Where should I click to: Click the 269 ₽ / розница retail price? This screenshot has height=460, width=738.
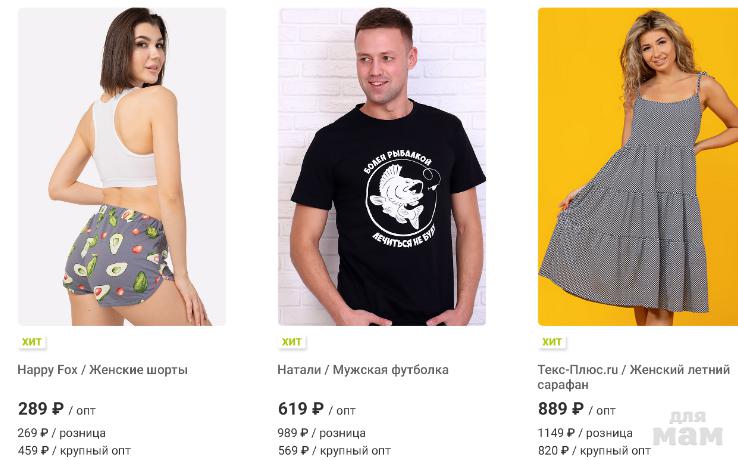(62, 433)
